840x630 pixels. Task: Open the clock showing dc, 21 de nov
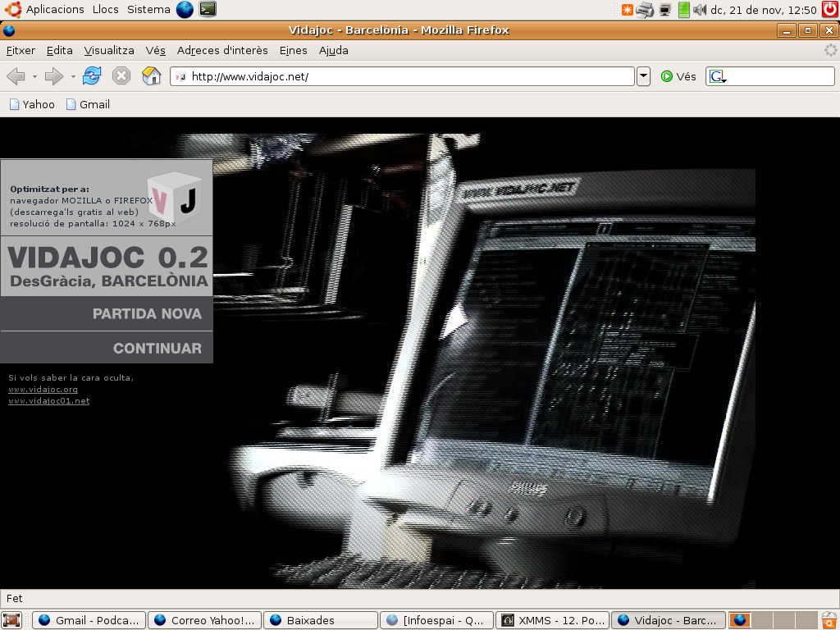(764, 10)
